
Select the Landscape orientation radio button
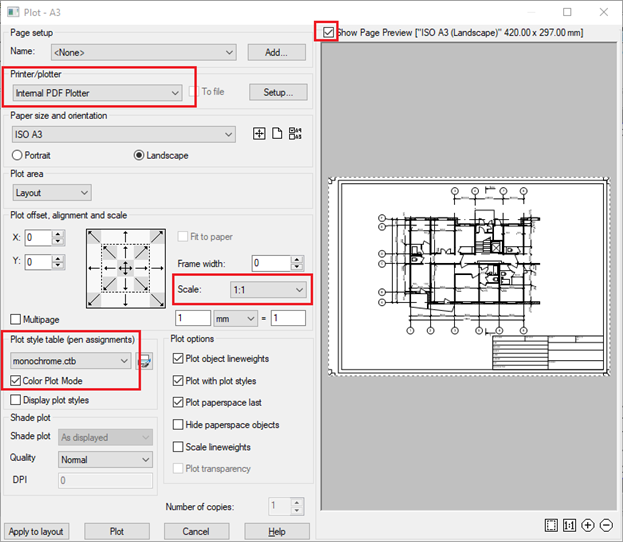click(x=139, y=155)
